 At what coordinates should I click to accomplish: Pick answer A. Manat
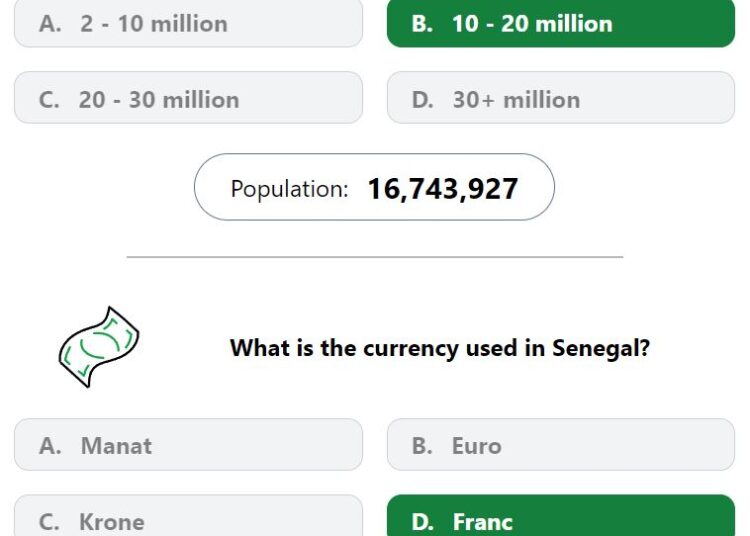tap(188, 445)
